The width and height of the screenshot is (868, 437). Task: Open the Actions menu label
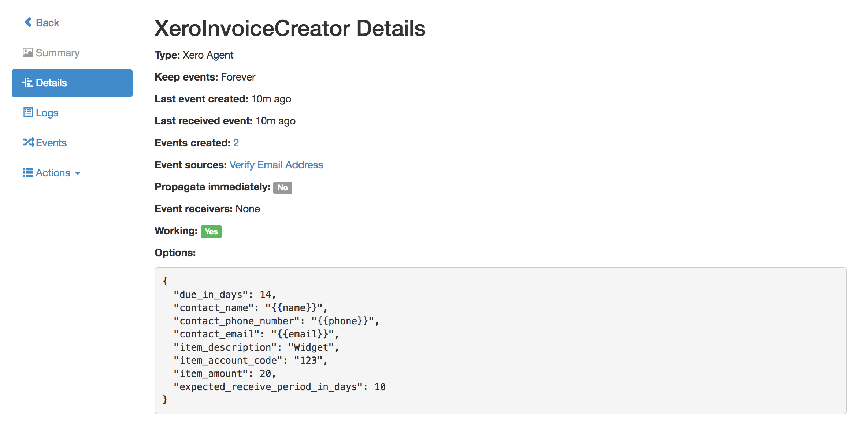(53, 173)
